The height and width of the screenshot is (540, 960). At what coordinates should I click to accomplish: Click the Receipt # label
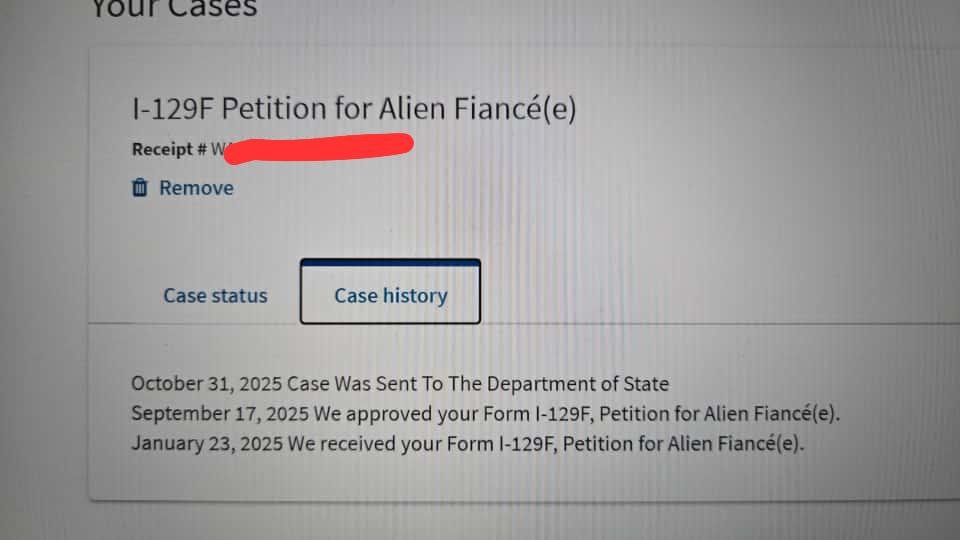169,149
